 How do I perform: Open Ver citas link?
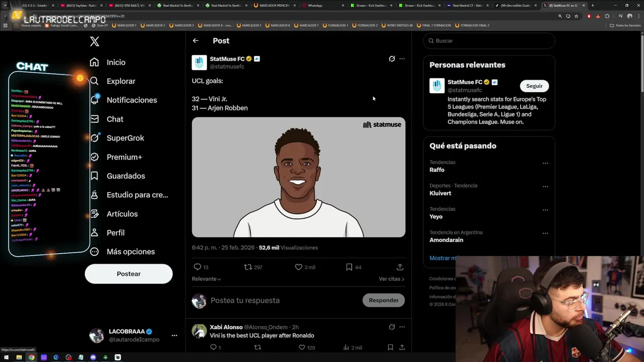[x=391, y=279]
